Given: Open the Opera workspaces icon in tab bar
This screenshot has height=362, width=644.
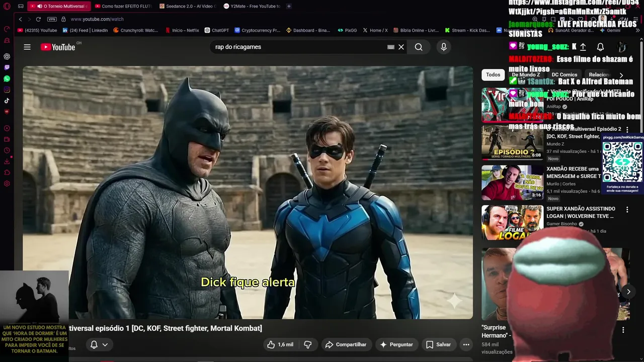Looking at the screenshot, I should 21,6.
